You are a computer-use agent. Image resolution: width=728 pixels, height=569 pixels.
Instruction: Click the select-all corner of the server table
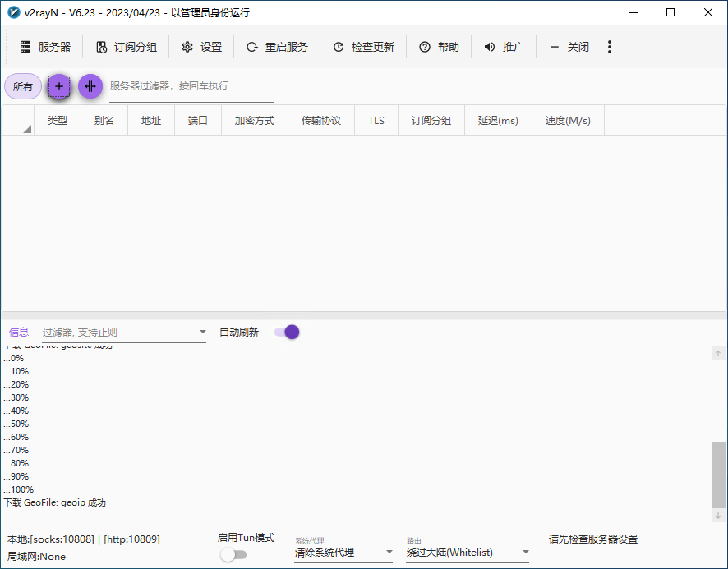(x=17, y=121)
